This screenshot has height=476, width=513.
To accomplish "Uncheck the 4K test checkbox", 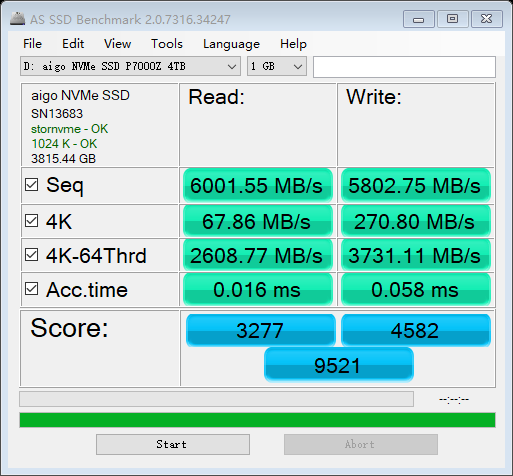I will pos(31,221).
